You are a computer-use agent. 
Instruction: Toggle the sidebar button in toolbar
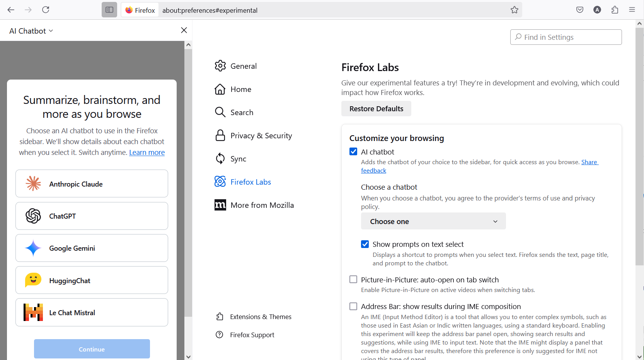(109, 10)
